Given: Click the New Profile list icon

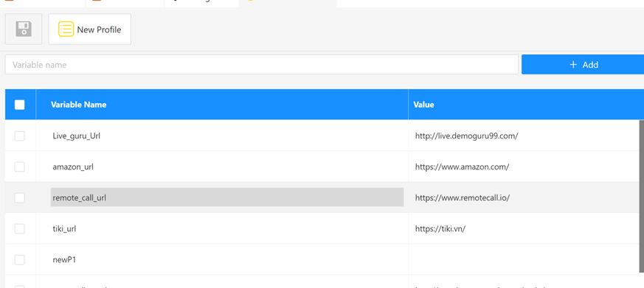Looking at the screenshot, I should click(x=66, y=29).
